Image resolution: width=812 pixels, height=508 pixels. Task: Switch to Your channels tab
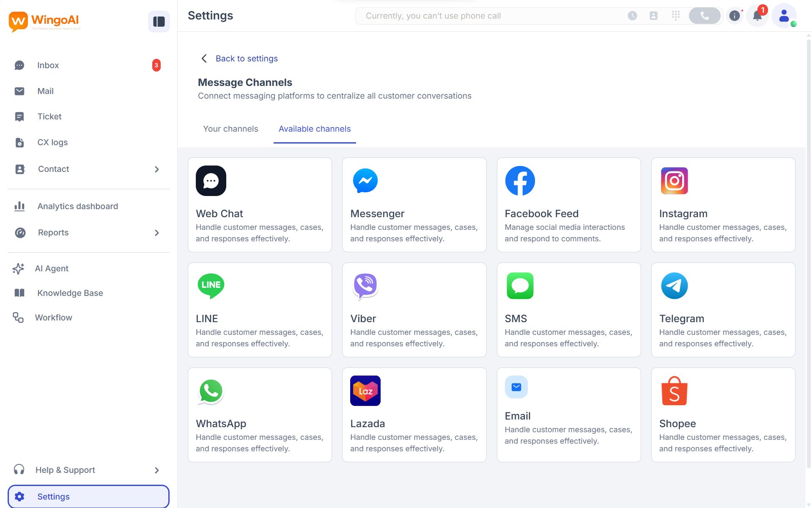click(x=230, y=129)
